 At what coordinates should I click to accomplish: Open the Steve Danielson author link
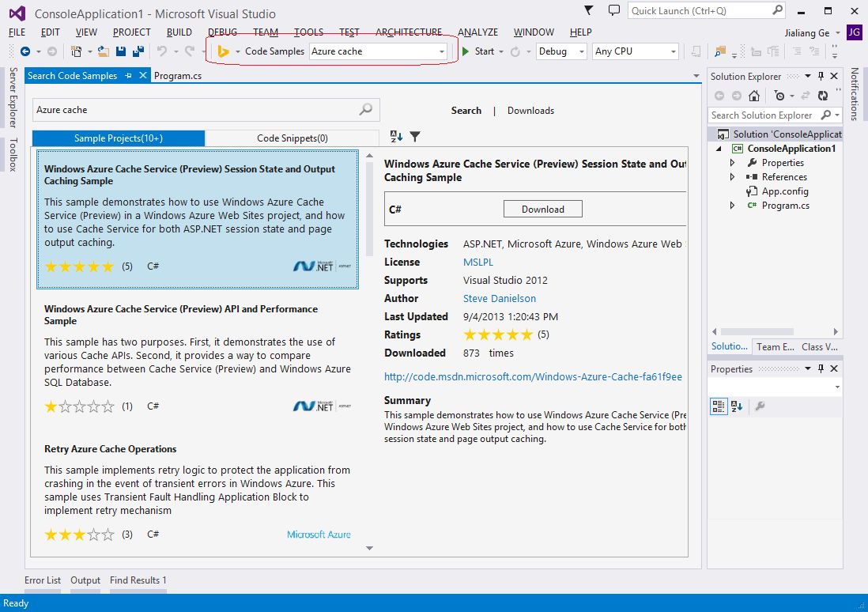[499, 298]
